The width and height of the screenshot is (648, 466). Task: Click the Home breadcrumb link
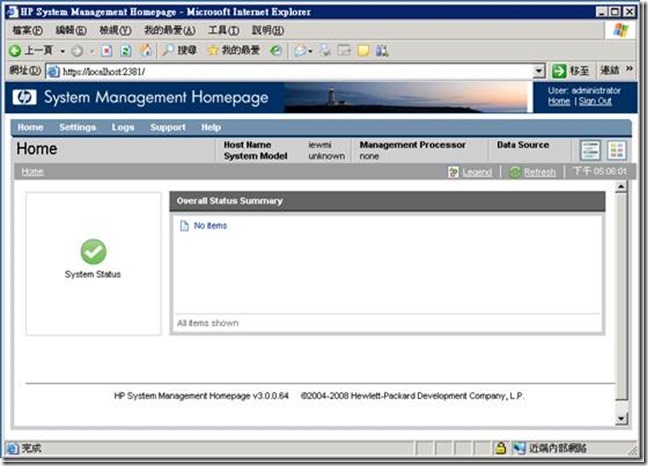pyautogui.click(x=32, y=171)
